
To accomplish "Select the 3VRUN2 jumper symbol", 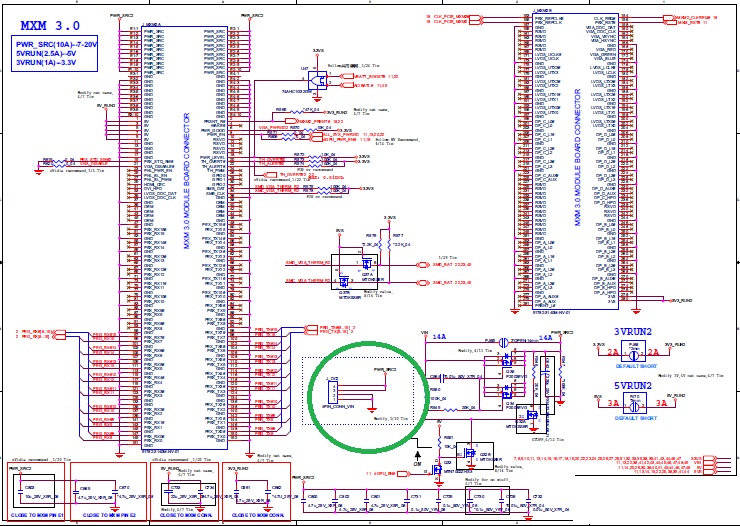I will click(x=633, y=351).
